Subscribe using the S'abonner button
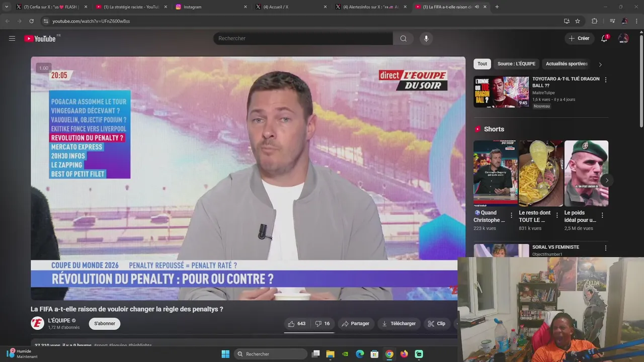644x362 pixels. 105,323
